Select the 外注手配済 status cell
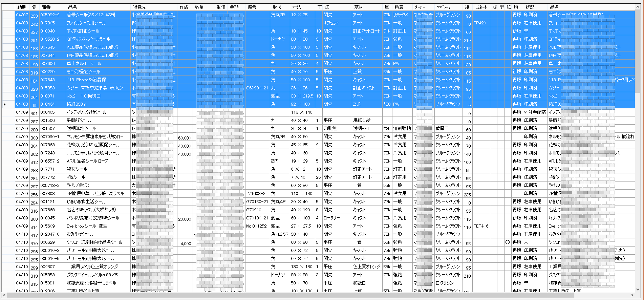 click(x=535, y=112)
